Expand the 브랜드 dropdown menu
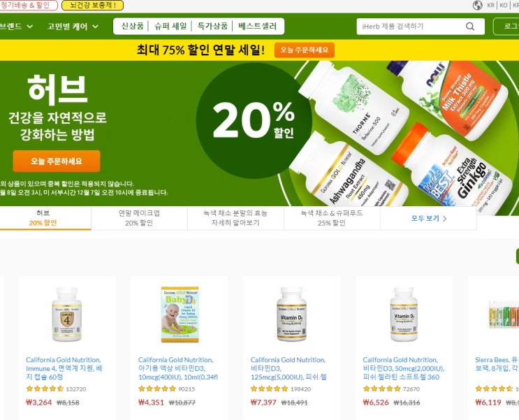The image size is (519, 420). 16,26
